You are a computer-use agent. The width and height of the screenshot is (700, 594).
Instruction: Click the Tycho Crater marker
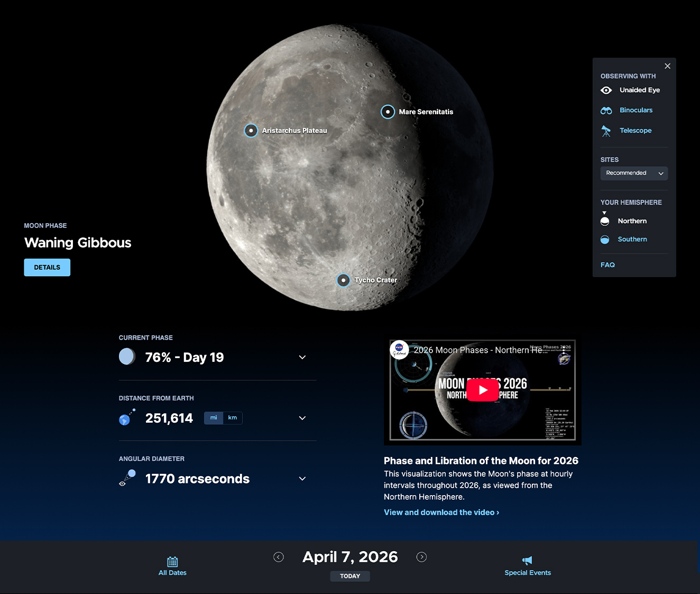(343, 280)
